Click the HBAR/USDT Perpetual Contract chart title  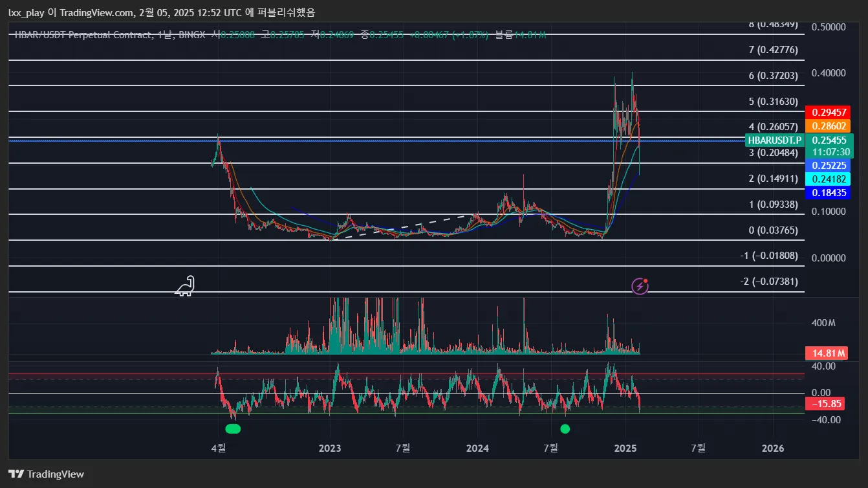[83, 35]
